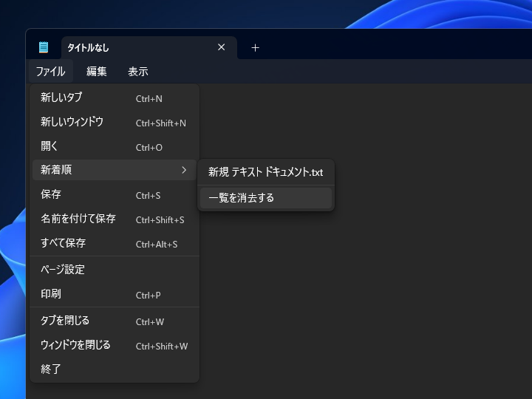The width and height of the screenshot is (532, 399).
Task: Select 終了 to exit Notepad
Action: 115,369
